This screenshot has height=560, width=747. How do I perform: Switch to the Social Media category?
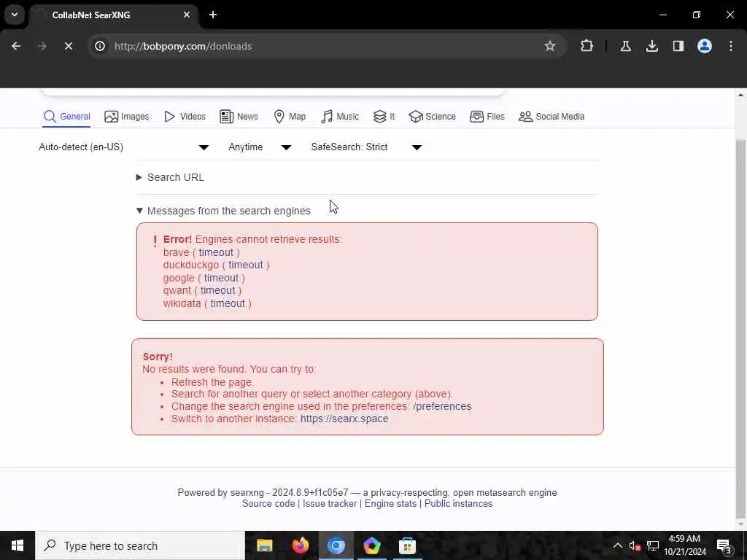(x=551, y=117)
